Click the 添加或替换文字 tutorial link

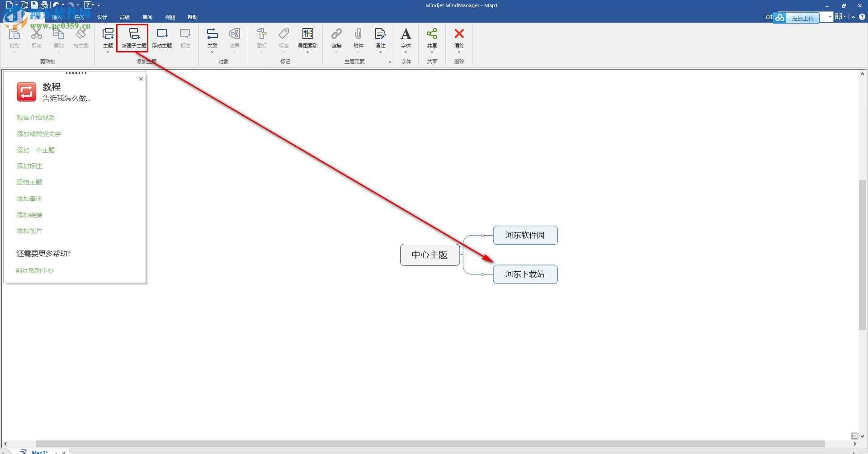point(39,134)
